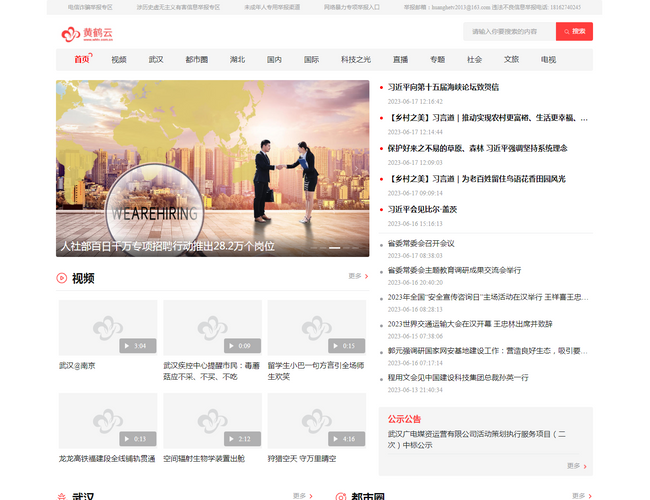
Task: Expand 更多 in the 视频 section
Action: pyautogui.click(x=357, y=277)
